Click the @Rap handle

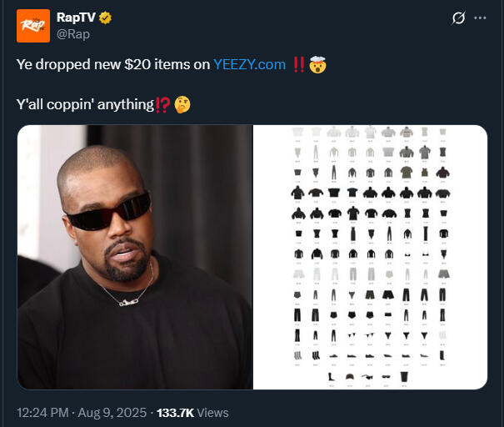72,34
